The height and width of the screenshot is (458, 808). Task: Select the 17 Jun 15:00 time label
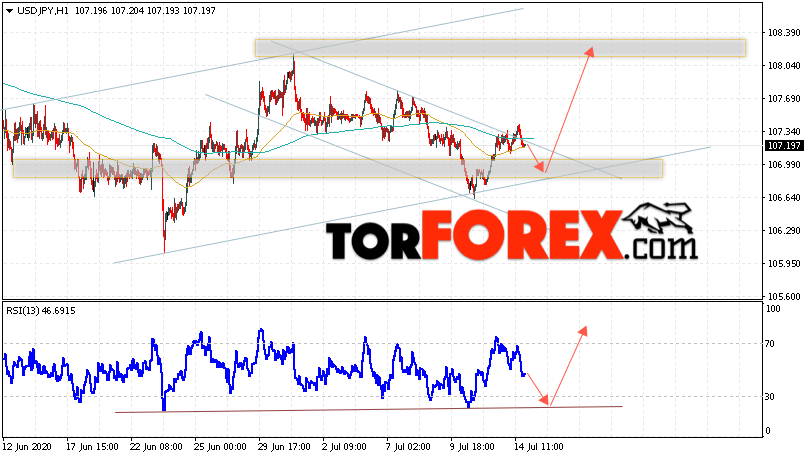(x=92, y=447)
